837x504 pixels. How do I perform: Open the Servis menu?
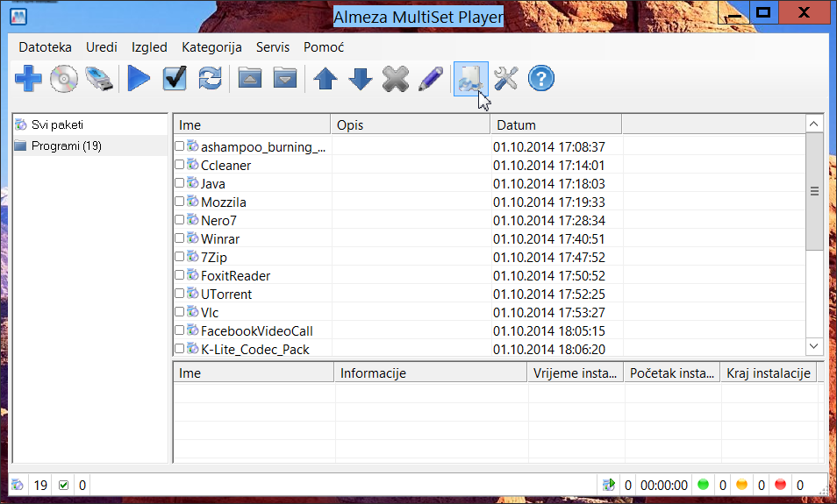[x=272, y=47]
